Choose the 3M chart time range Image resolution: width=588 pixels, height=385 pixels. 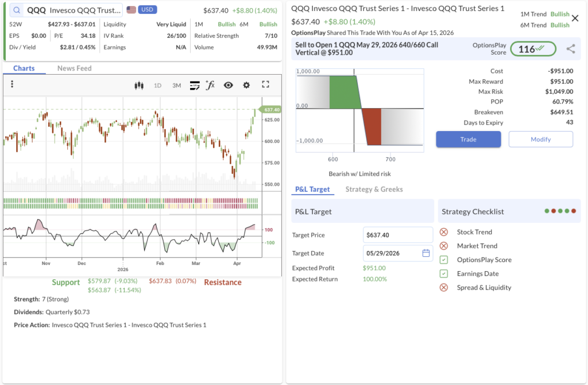(x=176, y=85)
